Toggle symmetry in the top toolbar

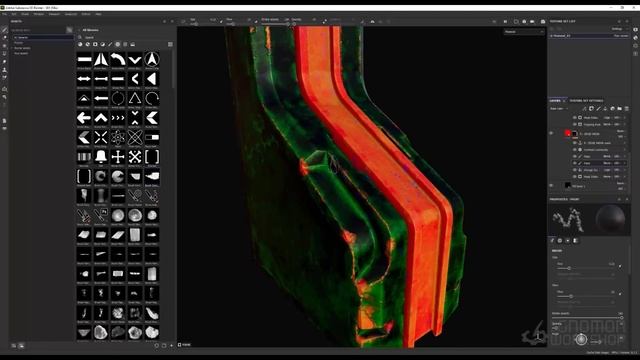click(373, 21)
